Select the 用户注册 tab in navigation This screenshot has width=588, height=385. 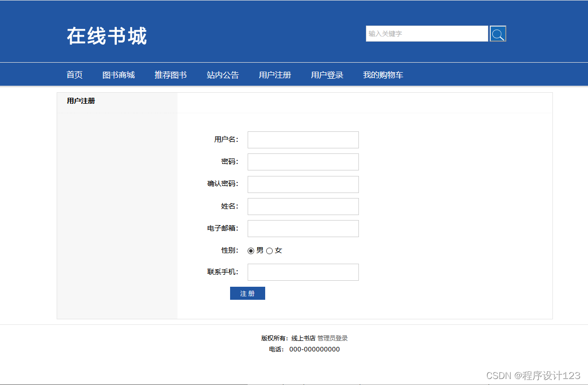tap(275, 74)
